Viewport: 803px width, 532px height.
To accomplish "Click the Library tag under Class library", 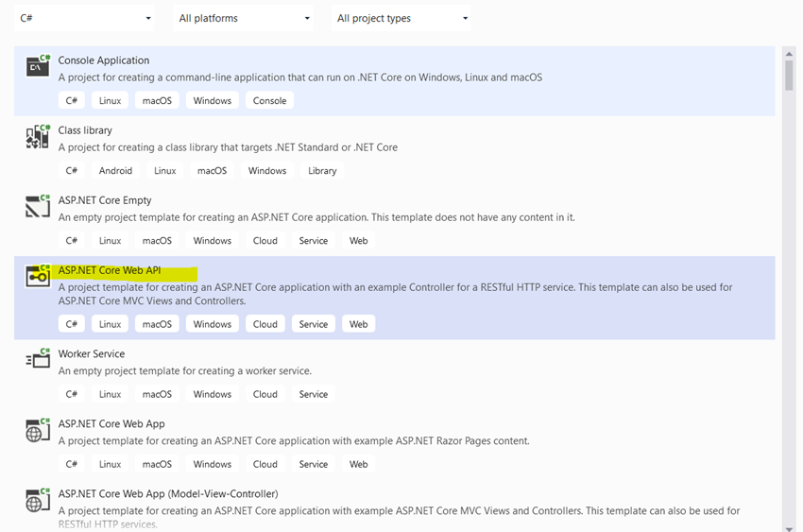I will click(x=322, y=170).
